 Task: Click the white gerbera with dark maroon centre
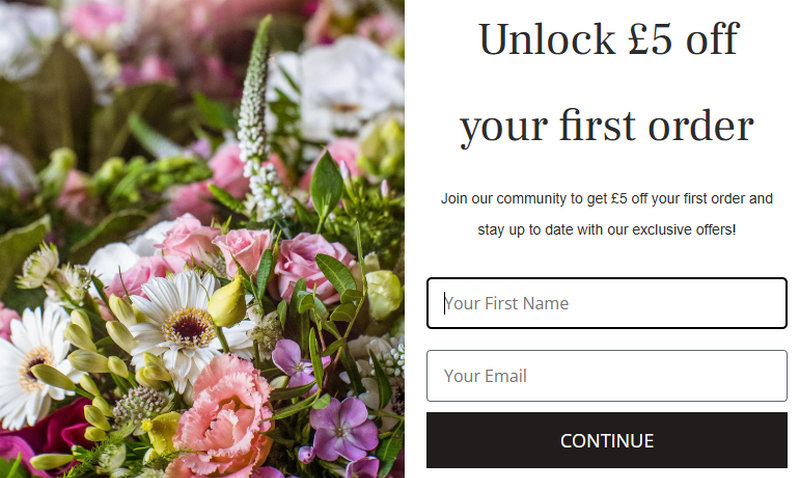click(x=186, y=326)
